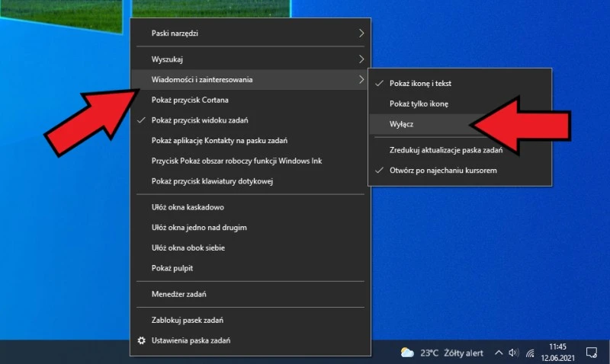Expand the Paski narzędzi submenu
This screenshot has height=364, width=610.
(250, 34)
